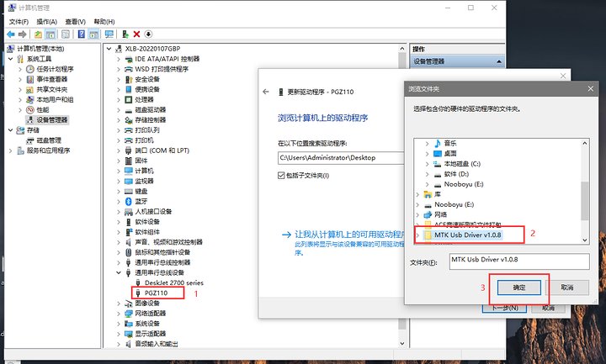Open the 操作(A) menu
The image size is (606, 364).
[47, 22]
